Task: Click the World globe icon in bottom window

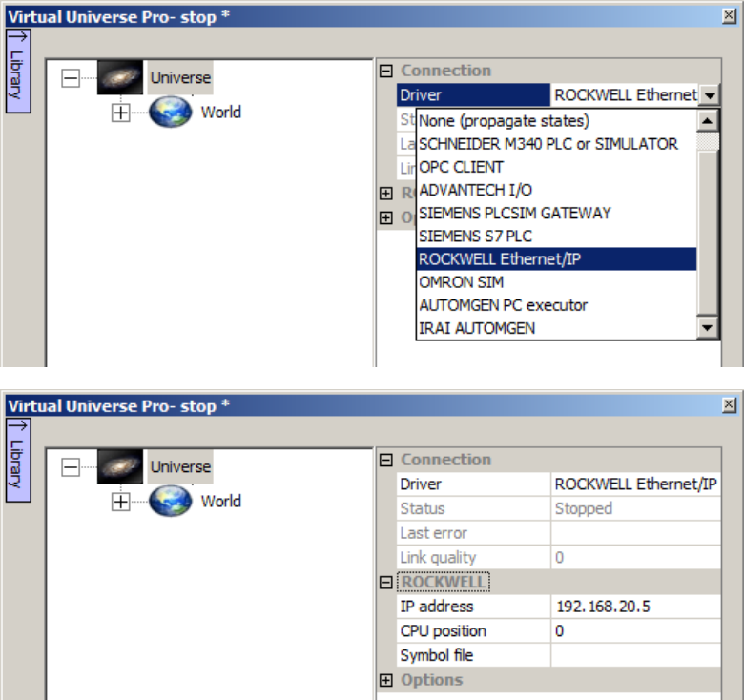Action: pyautogui.click(x=171, y=501)
